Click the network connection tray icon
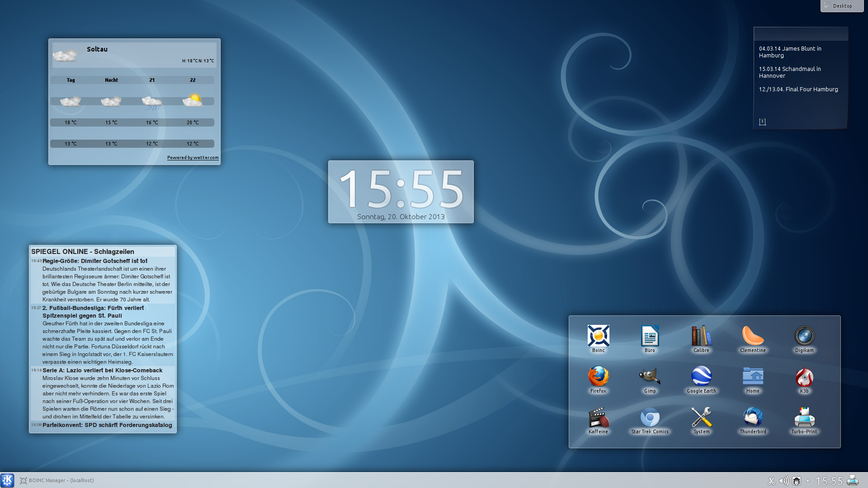 tap(797, 481)
